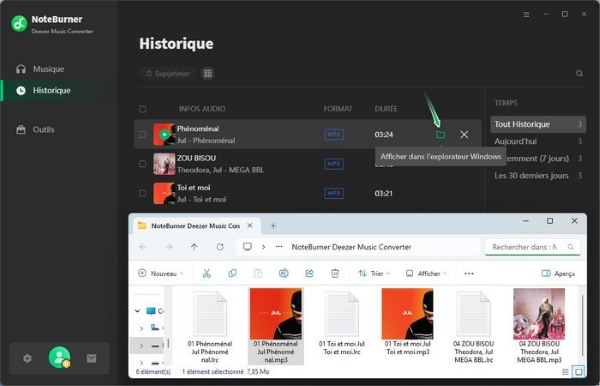The width and height of the screenshot is (600, 386).
Task: Select 01 Toi et moi.mp3 file
Action: coord(407,322)
